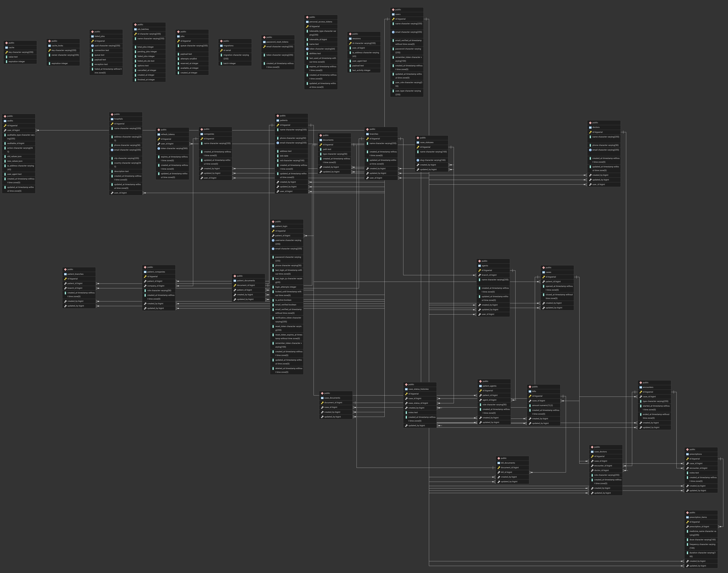Viewport: 728px width, 573px height.
Task: Click the schema diamond icon on cache table
Action: (6, 43)
